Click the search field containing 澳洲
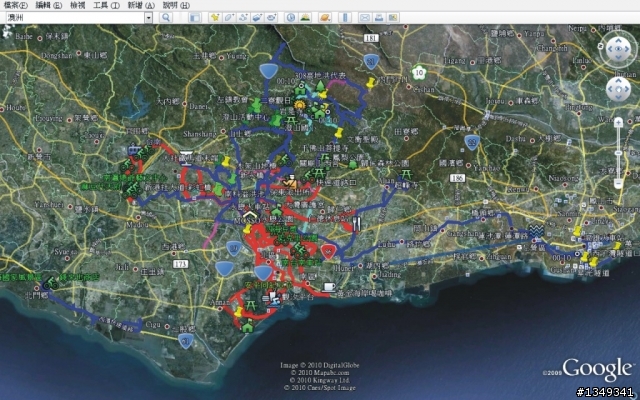Viewport: 640px width, 400px height. click(x=76, y=18)
